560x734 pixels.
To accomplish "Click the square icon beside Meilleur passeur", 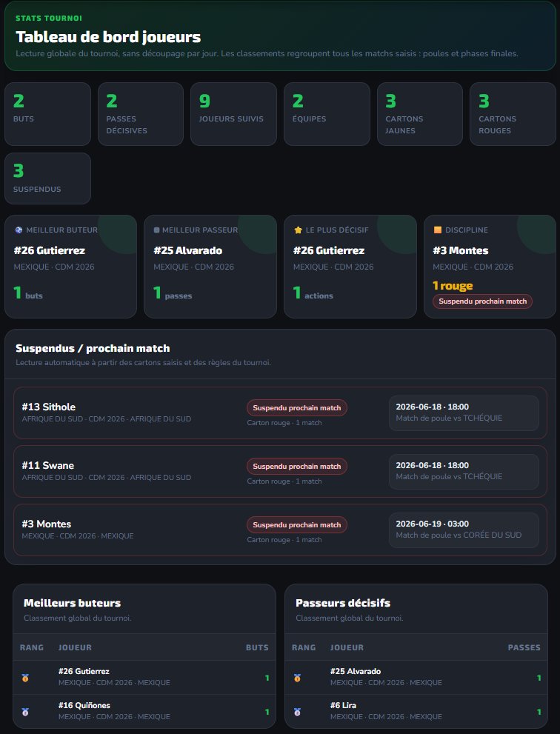I will coord(157,230).
